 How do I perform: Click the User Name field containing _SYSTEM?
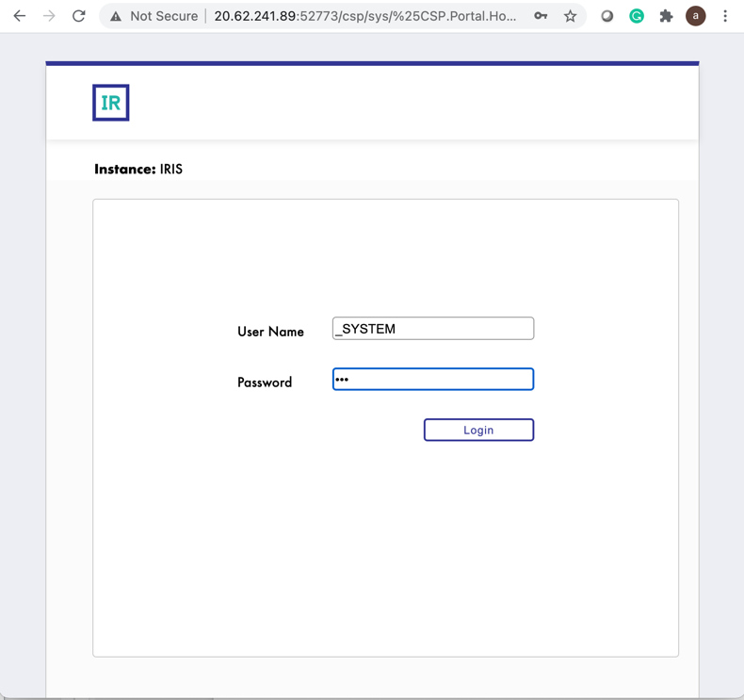[x=433, y=328]
